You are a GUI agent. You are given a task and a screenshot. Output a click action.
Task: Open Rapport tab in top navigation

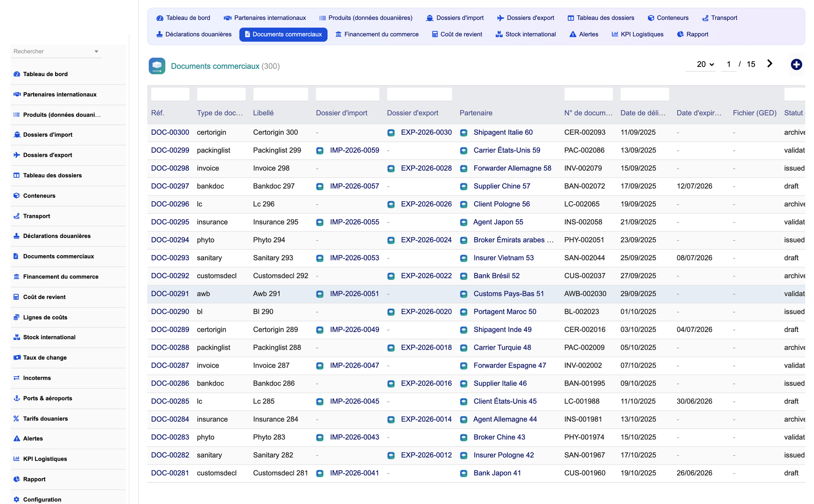pyautogui.click(x=693, y=34)
